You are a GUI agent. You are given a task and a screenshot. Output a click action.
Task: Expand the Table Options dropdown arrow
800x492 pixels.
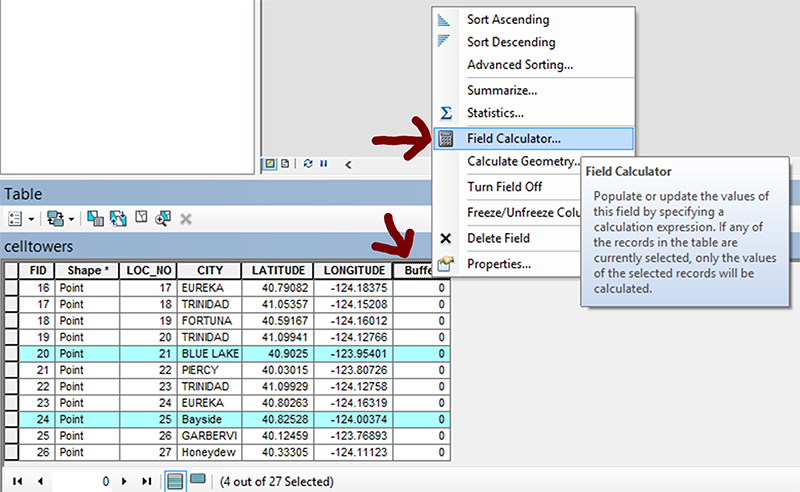(x=31, y=218)
